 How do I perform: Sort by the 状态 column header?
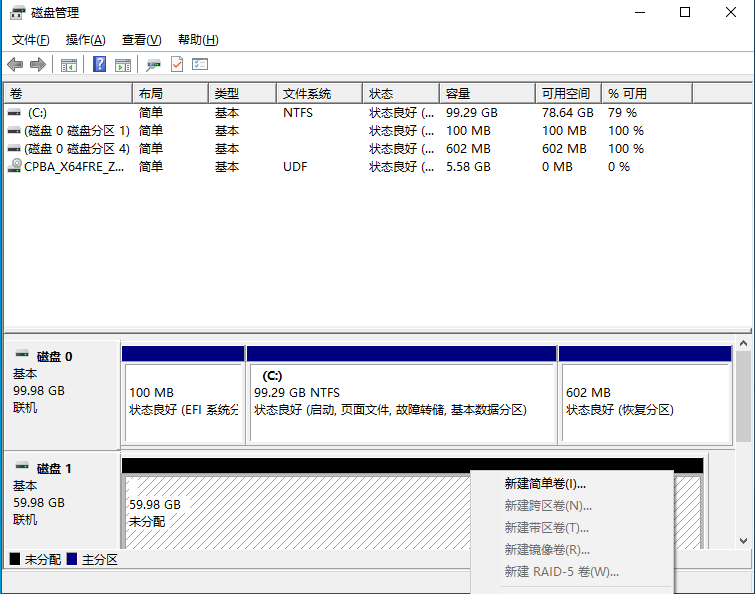(x=401, y=93)
